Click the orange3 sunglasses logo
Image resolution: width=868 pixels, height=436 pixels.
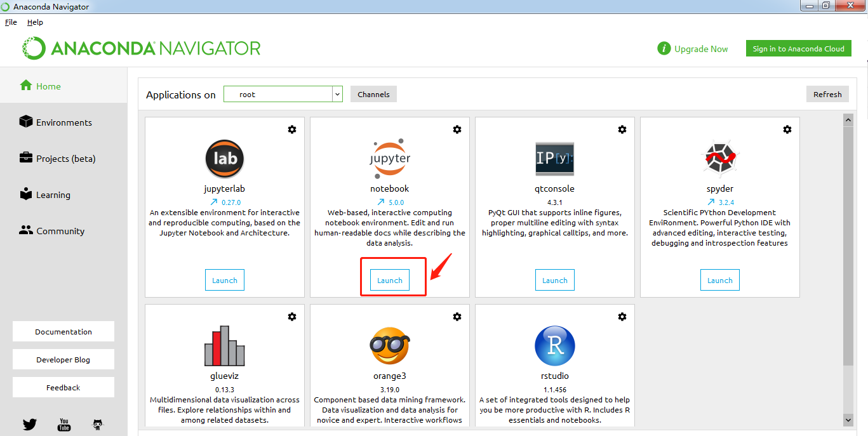coord(390,346)
